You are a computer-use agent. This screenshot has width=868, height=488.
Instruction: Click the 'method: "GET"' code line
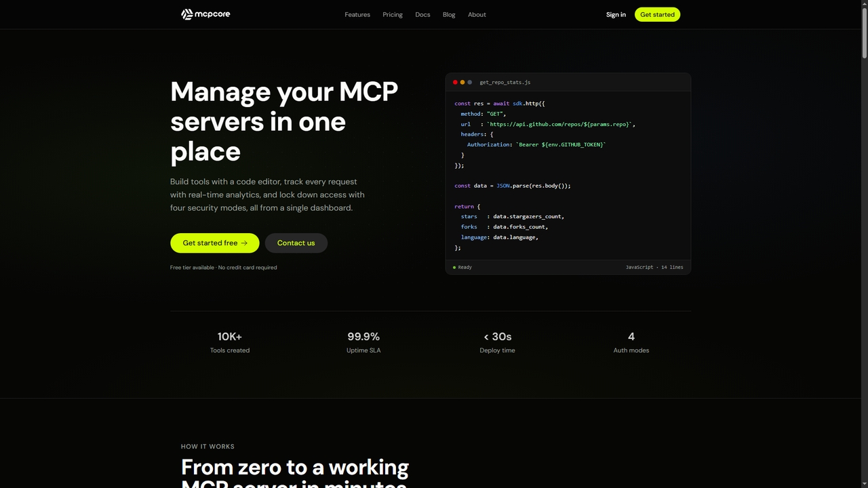click(x=484, y=114)
